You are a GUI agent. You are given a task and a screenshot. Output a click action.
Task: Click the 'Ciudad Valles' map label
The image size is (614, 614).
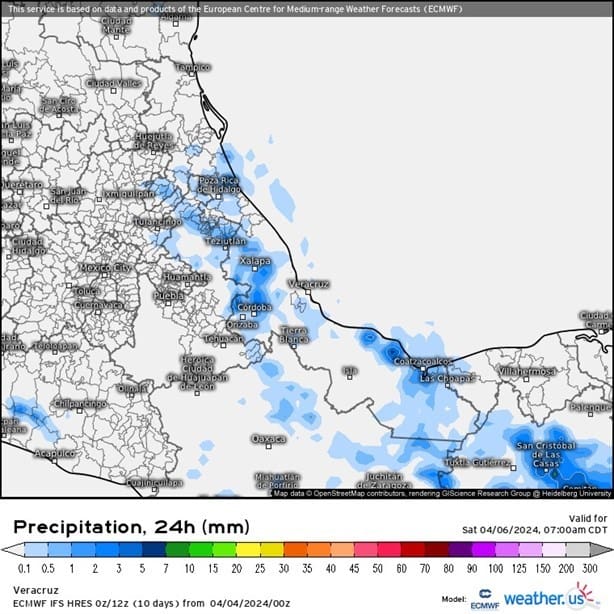113,83
